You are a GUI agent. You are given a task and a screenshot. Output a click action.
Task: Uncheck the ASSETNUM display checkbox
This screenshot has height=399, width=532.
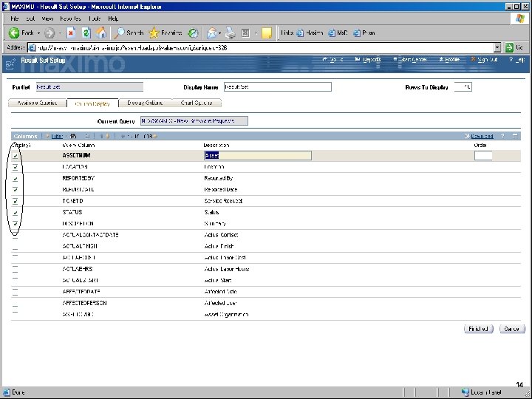[x=16, y=156]
